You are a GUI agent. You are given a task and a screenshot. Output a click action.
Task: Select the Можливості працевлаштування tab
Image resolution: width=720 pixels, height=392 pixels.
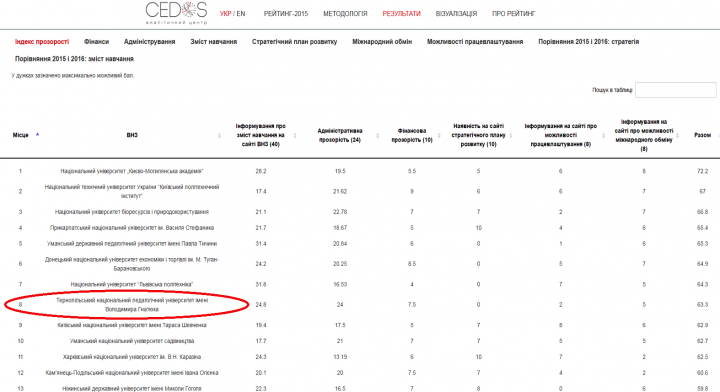tap(475, 42)
